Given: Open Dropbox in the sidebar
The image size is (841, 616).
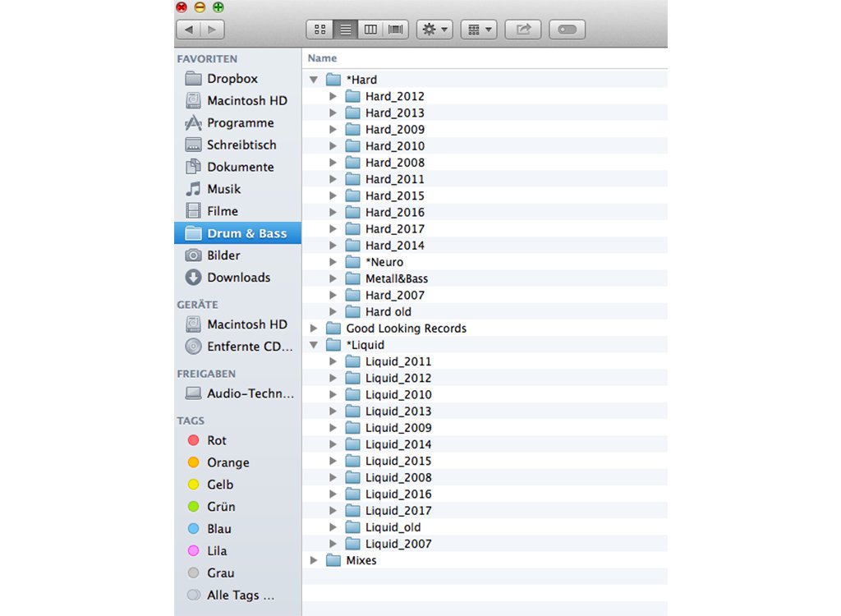Looking at the screenshot, I should 232,79.
